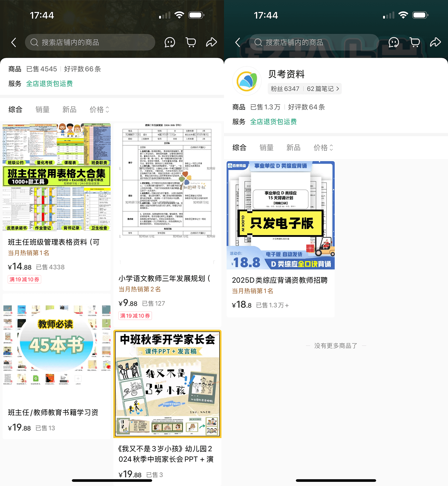The image size is (448, 486).
Task: Select 新品 sort tab in left screen
Action: (x=69, y=110)
